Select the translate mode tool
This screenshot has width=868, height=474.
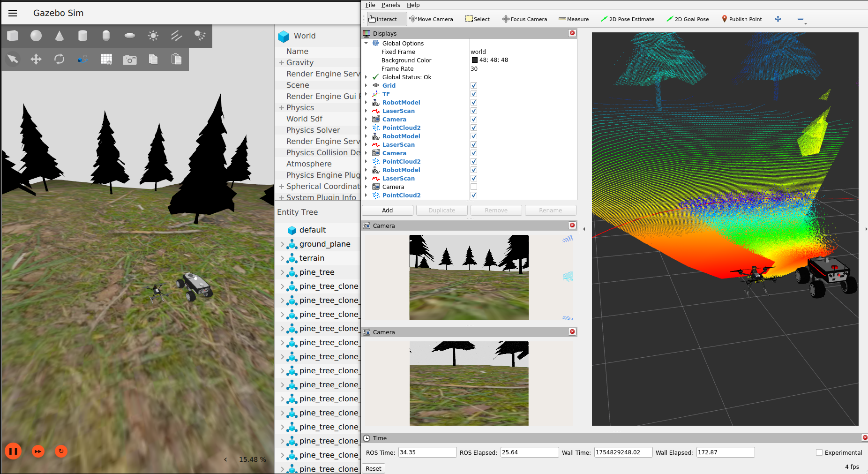(x=36, y=59)
